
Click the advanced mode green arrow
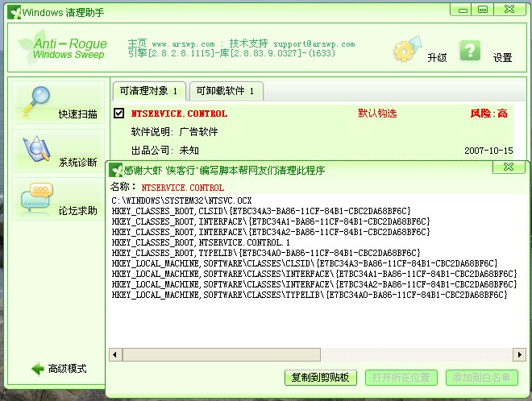[38, 369]
